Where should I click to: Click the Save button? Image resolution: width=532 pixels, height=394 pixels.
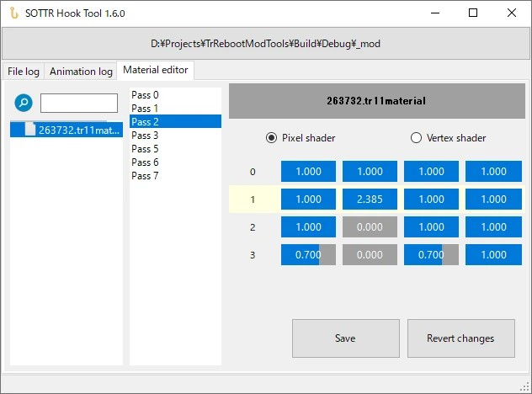pos(346,338)
